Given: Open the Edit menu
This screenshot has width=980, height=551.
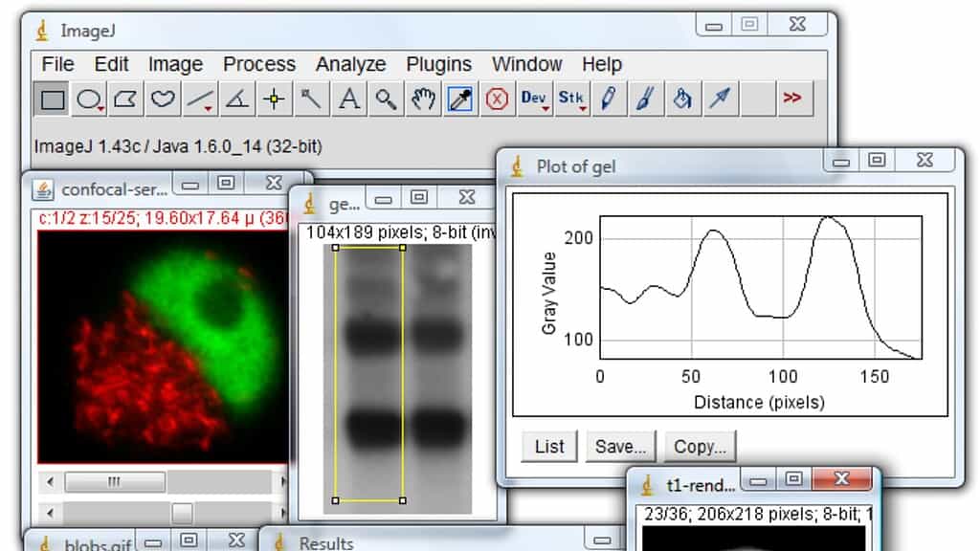Looking at the screenshot, I should point(111,64).
